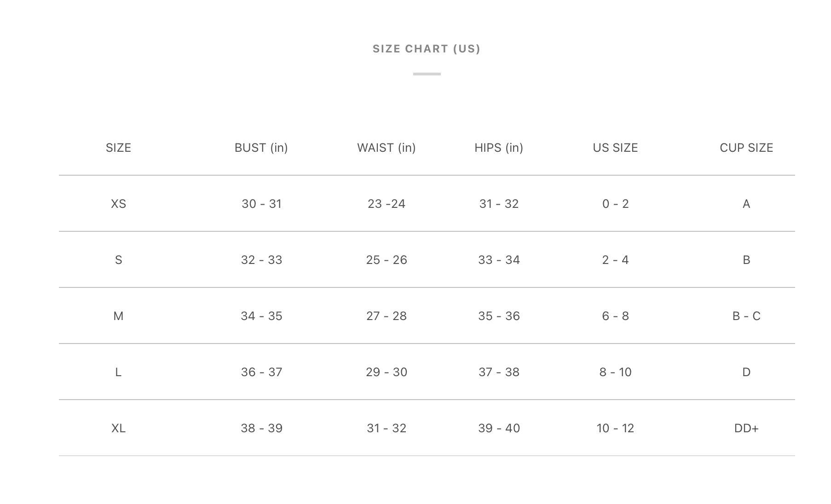Click the HIPS (in) column header

pyautogui.click(x=499, y=148)
